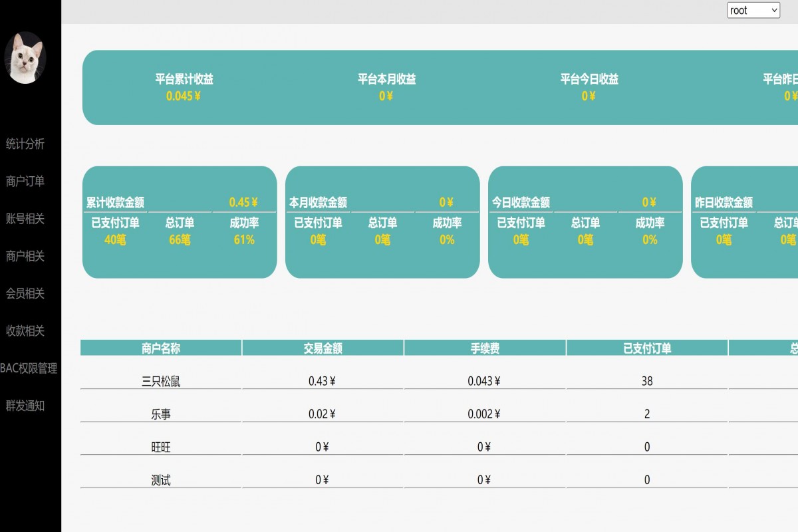Click the 旺旺 merchant entry
The height and width of the screenshot is (532, 798).
[160, 447]
